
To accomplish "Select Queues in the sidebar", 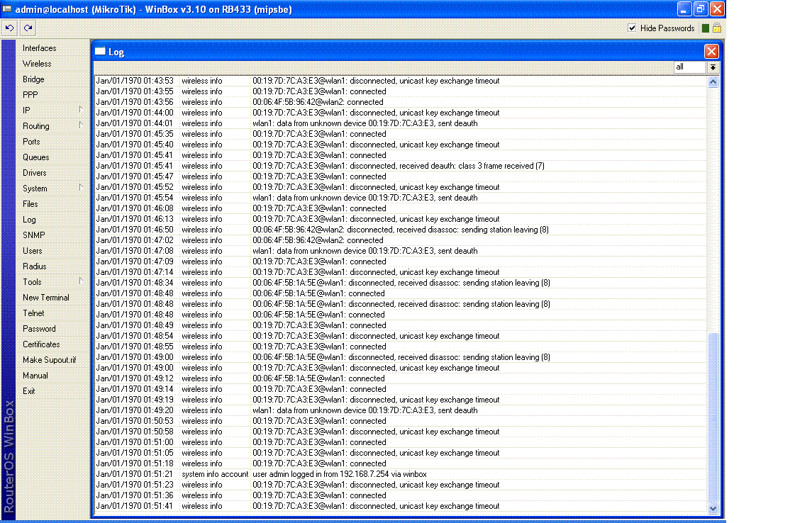I will tap(35, 157).
